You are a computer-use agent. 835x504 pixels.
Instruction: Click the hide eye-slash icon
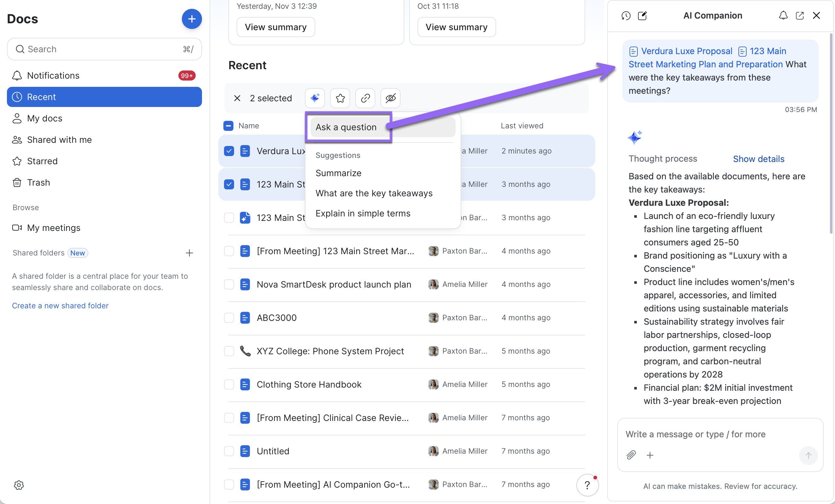coord(390,98)
